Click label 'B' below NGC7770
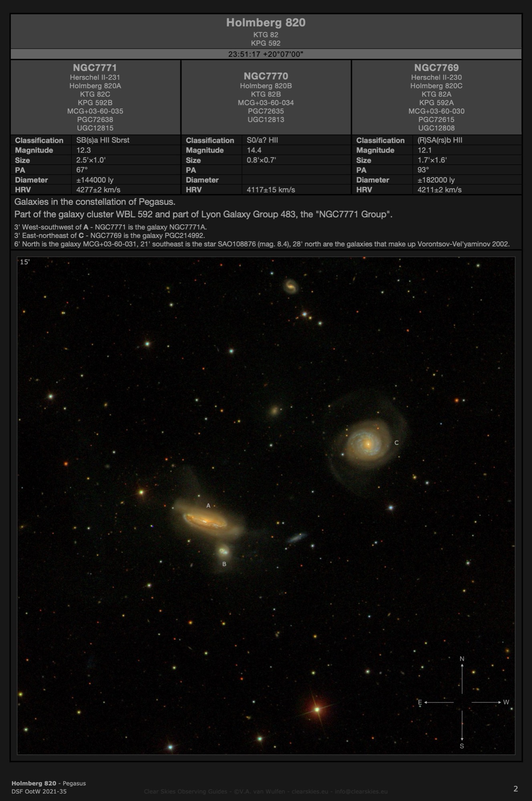The image size is (532, 801). [224, 564]
